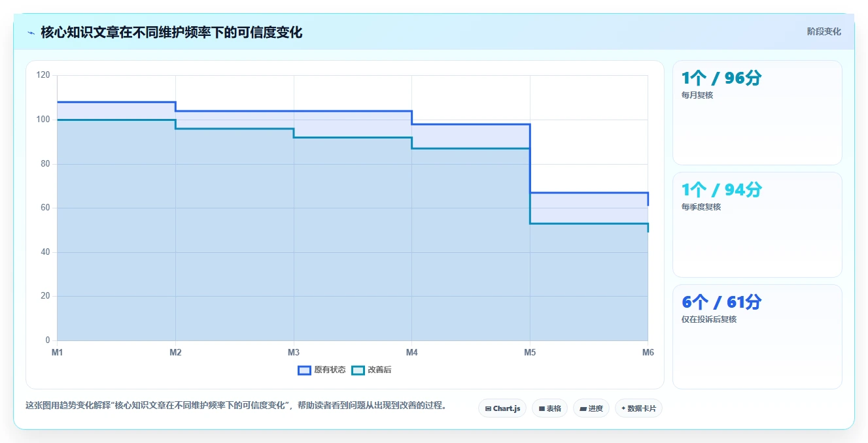This screenshot has height=443, width=868.
Task: Click the 进度 tag
Action: [591, 408]
